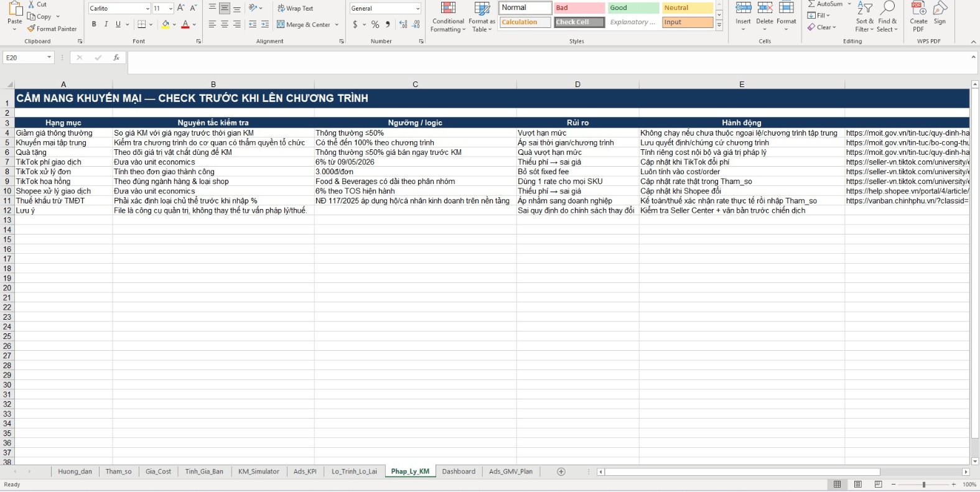This screenshot has width=980, height=492.
Task: Open the Format as Table menu
Action: [482, 17]
